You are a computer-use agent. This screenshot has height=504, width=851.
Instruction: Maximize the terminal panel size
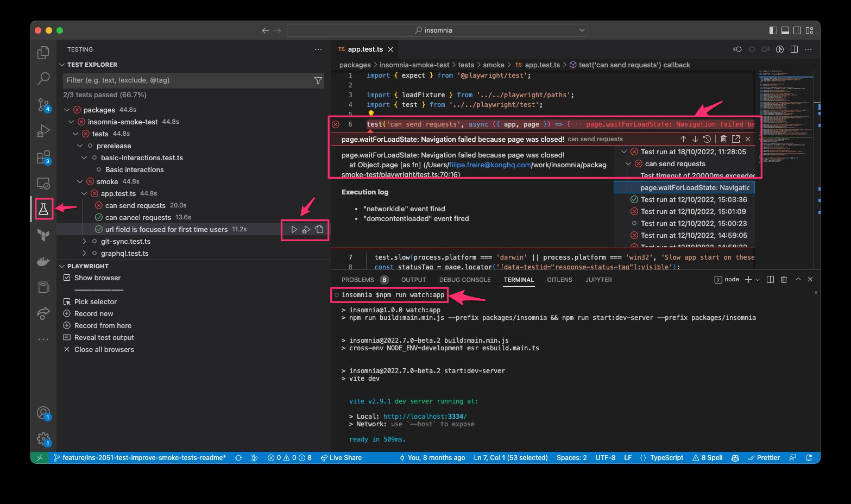pos(798,279)
